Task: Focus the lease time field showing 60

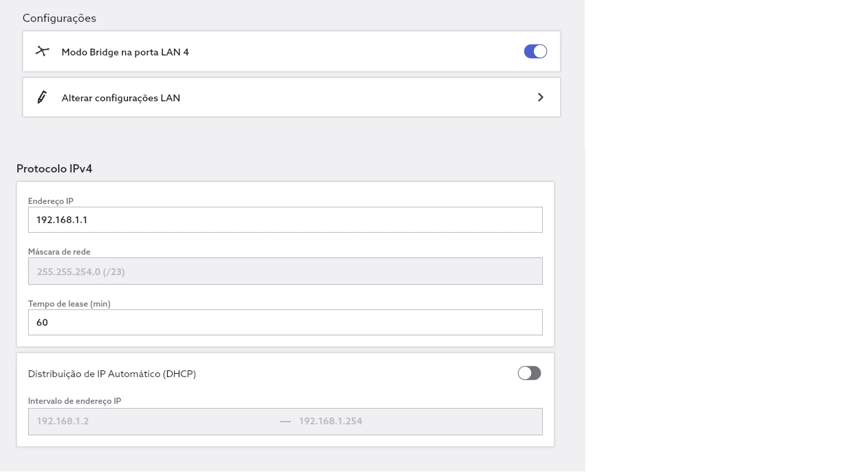Action: pyautogui.click(x=285, y=322)
